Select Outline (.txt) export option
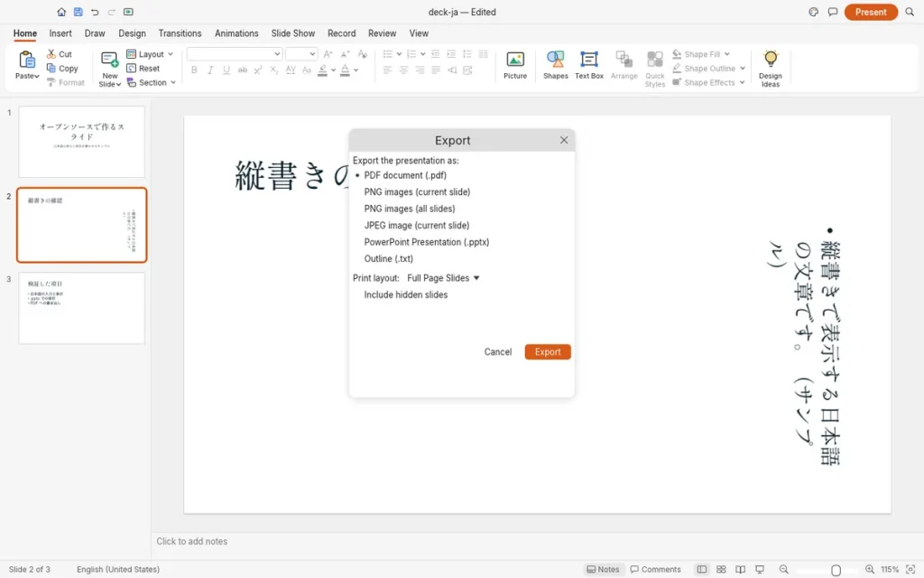Viewport: 924px width, 578px height. pyautogui.click(x=388, y=258)
